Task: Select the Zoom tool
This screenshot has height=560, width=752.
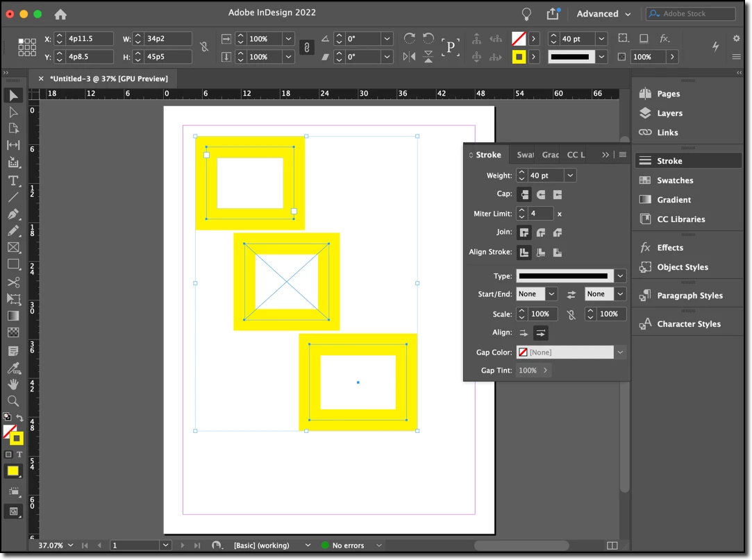Action: click(x=13, y=401)
